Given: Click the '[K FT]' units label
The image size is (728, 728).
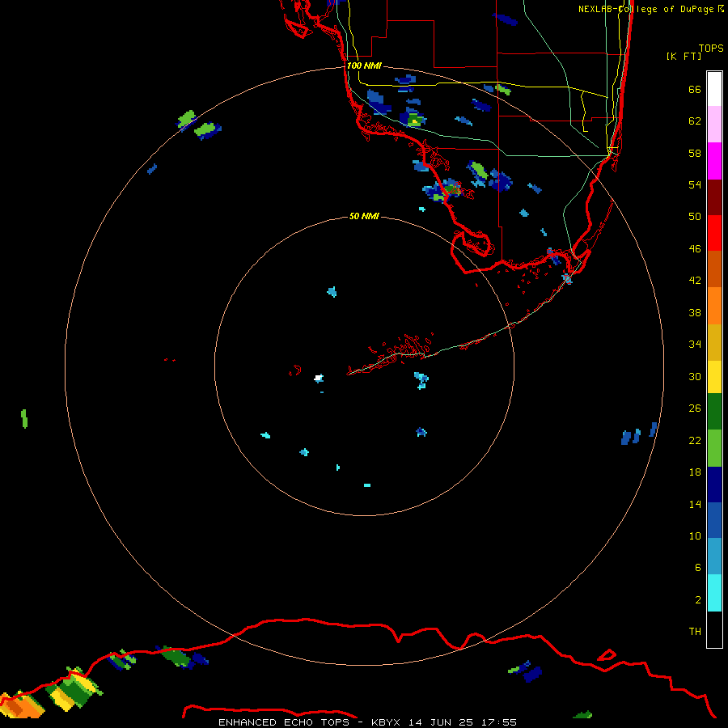Looking at the screenshot, I should [x=684, y=56].
